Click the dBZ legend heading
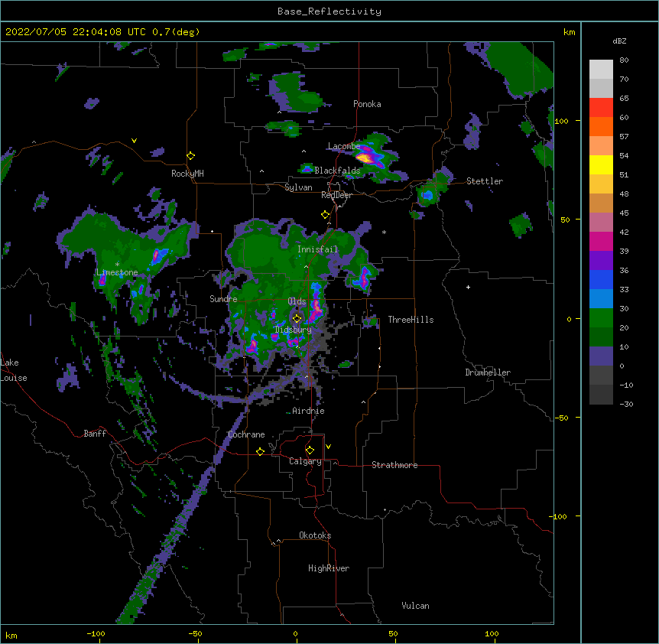The image size is (659, 644). (619, 41)
